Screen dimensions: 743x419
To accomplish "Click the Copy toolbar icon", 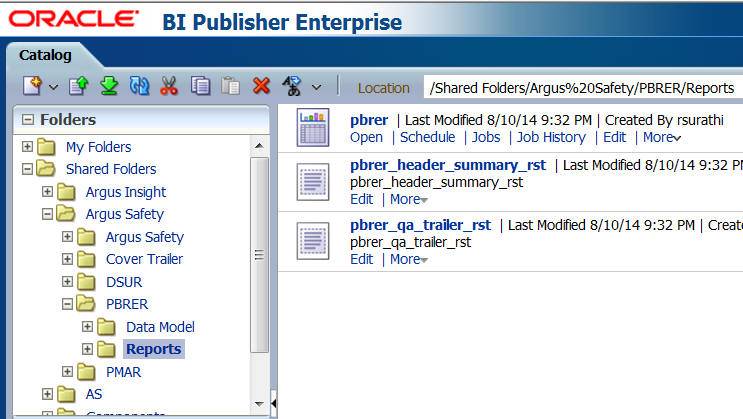I will pyautogui.click(x=200, y=86).
